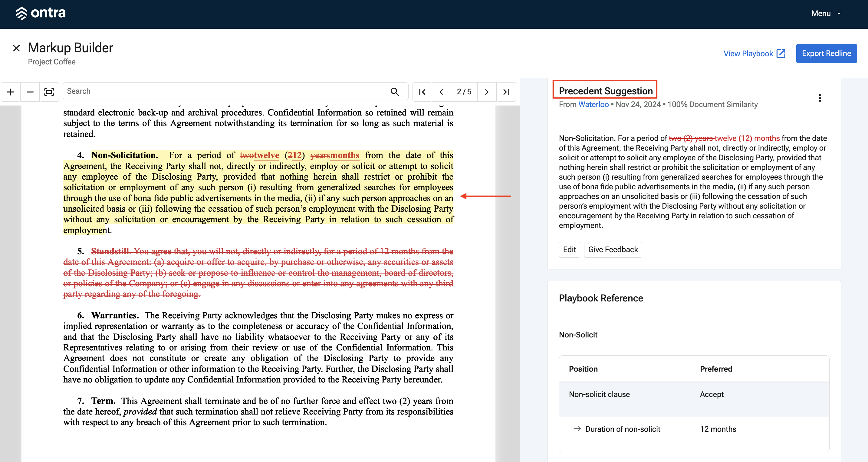The width and height of the screenshot is (868, 462).
Task: Click Give Feedback button
Action: pos(613,249)
